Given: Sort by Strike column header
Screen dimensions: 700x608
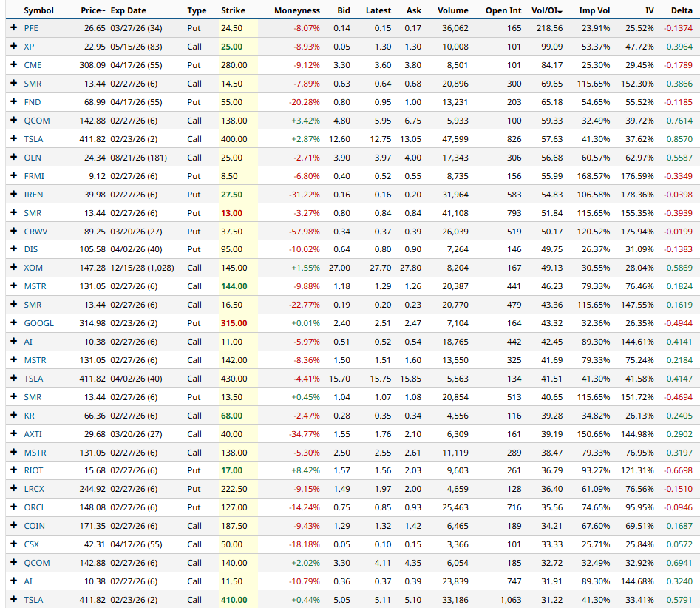Looking at the screenshot, I should [233, 10].
